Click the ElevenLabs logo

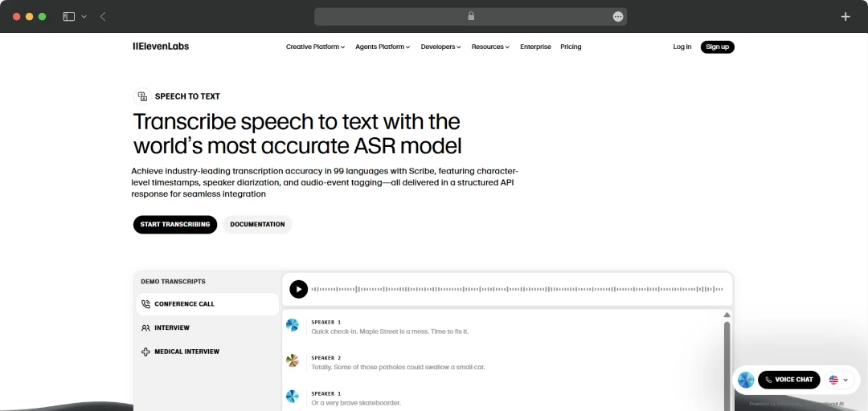[x=161, y=47]
